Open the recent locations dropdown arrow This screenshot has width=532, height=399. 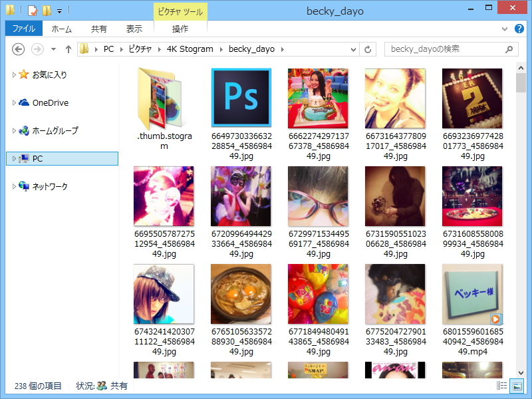pos(53,49)
